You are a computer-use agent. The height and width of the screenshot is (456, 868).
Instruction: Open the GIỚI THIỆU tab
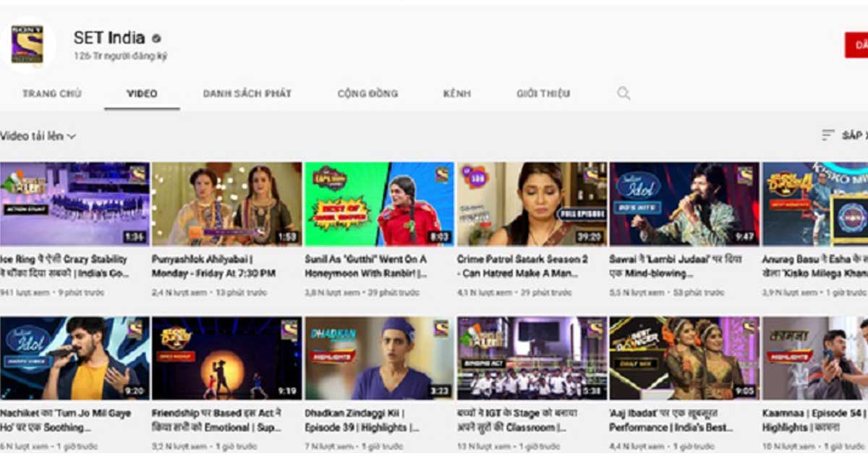543,93
